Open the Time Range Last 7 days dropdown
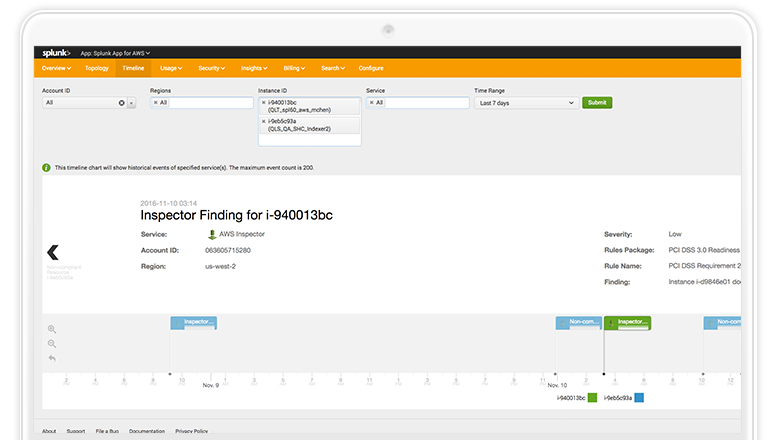 click(x=526, y=103)
